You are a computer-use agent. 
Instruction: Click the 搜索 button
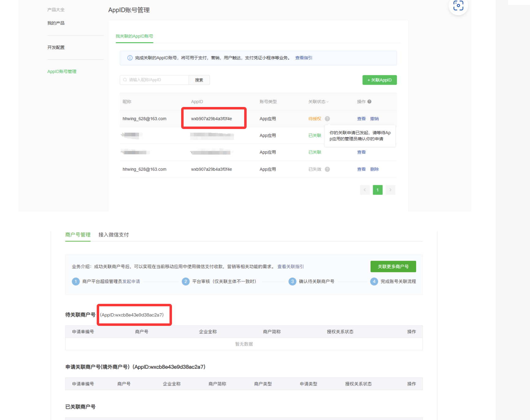pos(199,80)
